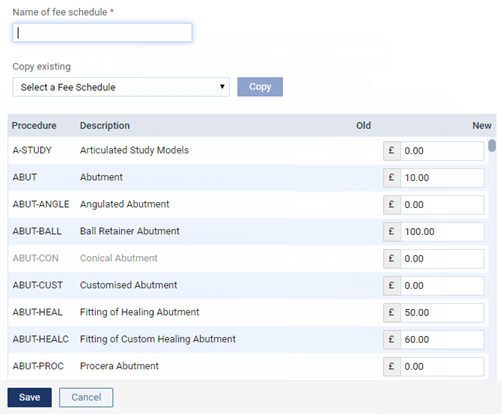The image size is (502, 414).
Task: Click the Save button
Action: pos(30,397)
